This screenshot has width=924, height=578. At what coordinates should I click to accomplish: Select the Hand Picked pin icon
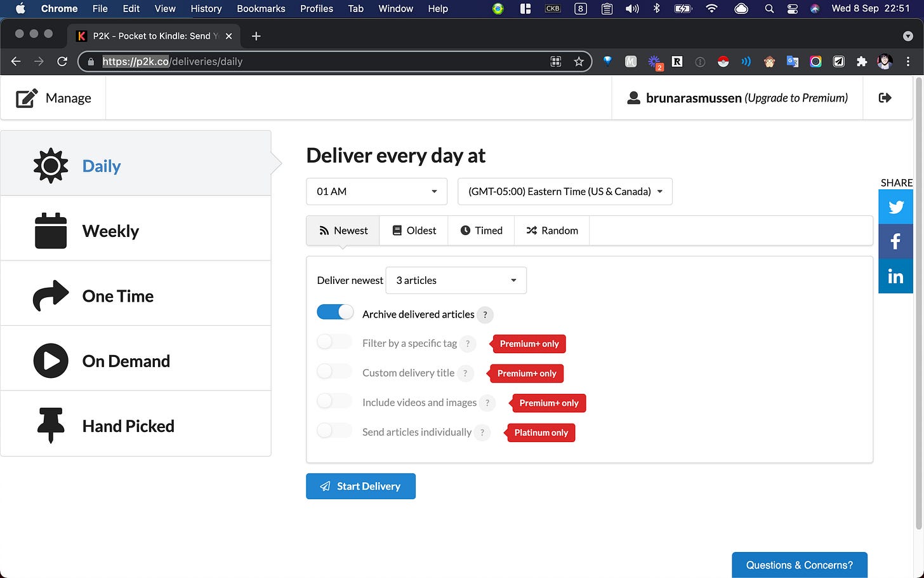pyautogui.click(x=51, y=426)
